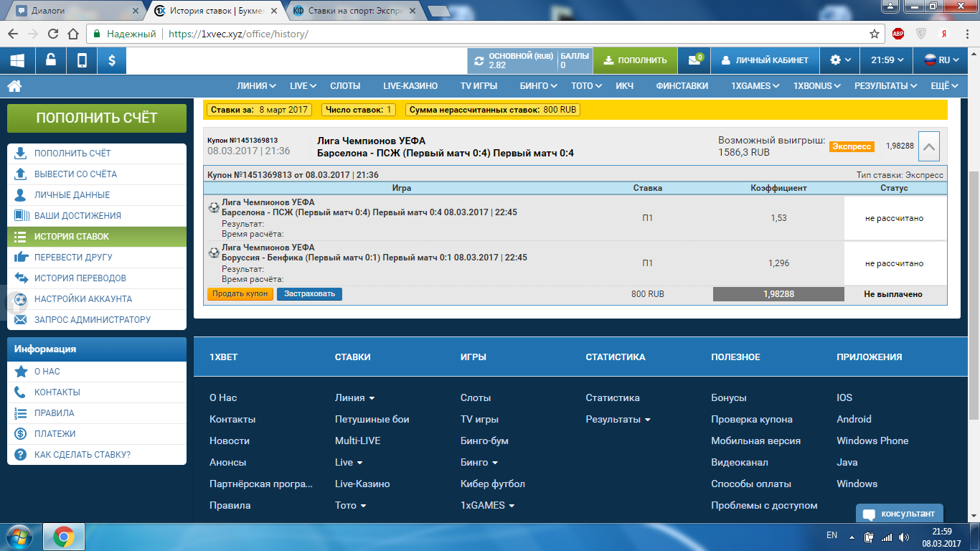Open the СЛОТЫ menu item
Image resolution: width=980 pixels, height=551 pixels.
[x=345, y=85]
